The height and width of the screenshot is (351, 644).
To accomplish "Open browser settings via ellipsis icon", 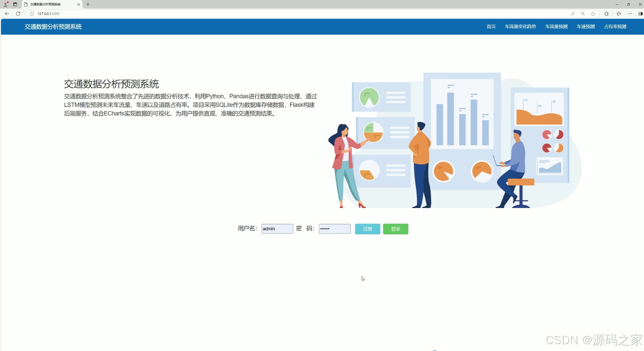I will (630, 14).
